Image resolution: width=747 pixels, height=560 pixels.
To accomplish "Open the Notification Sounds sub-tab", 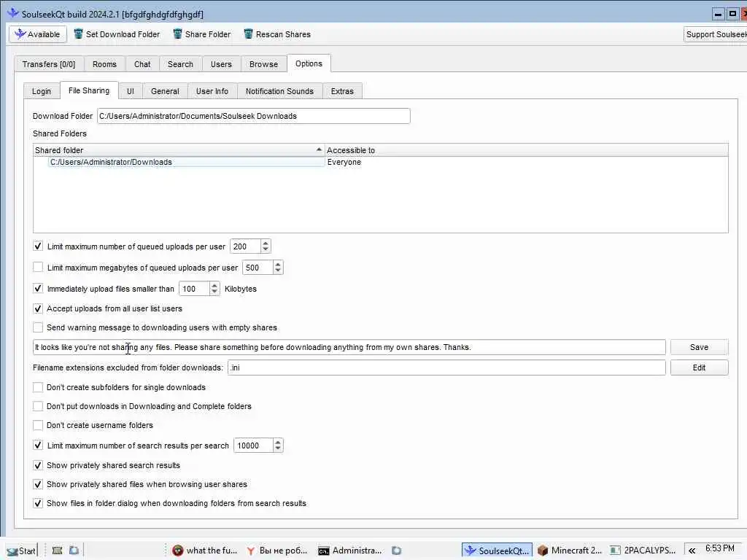I will (279, 91).
